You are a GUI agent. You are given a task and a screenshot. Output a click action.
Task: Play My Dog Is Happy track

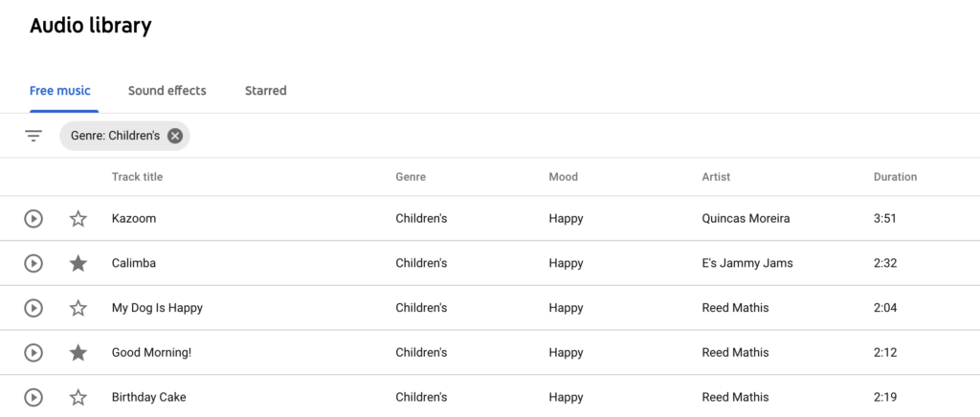coord(33,308)
